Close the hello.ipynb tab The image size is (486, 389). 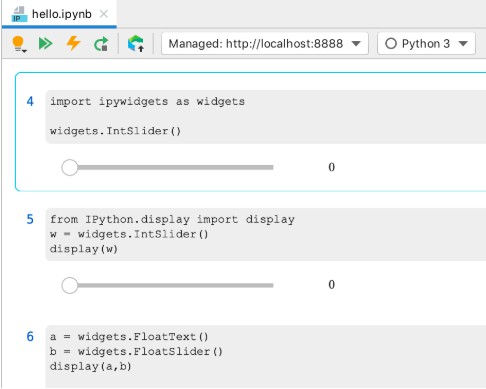104,14
